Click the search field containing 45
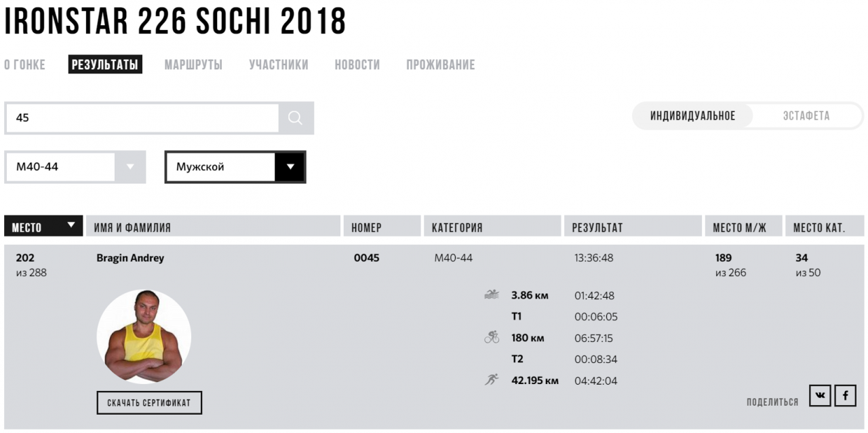The height and width of the screenshot is (433, 868). coord(142,118)
